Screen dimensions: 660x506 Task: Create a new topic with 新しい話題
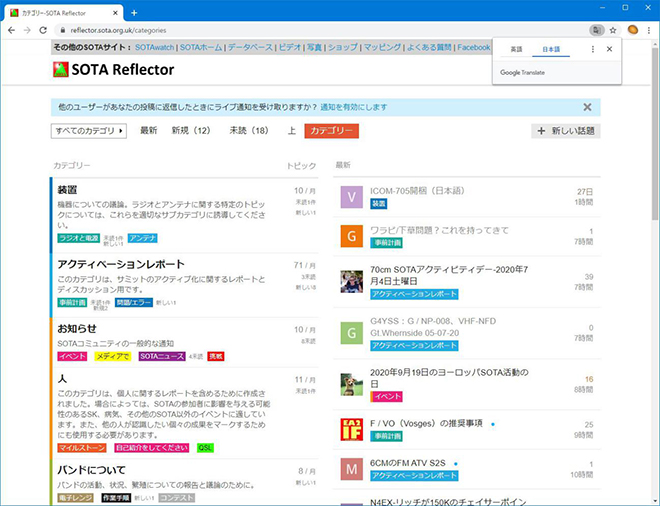[566, 131]
